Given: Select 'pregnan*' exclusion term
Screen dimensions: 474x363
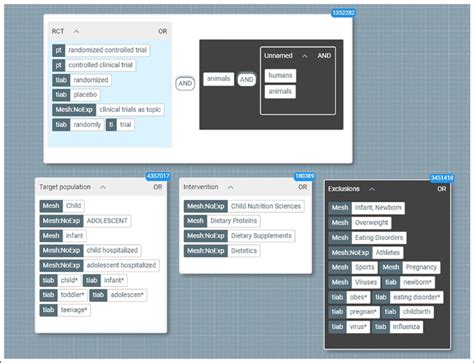Looking at the screenshot, I should pyautogui.click(x=363, y=312).
